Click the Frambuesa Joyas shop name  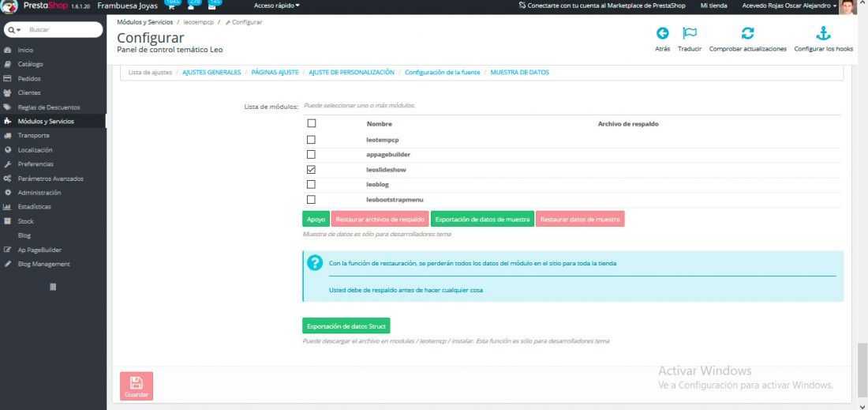point(127,6)
